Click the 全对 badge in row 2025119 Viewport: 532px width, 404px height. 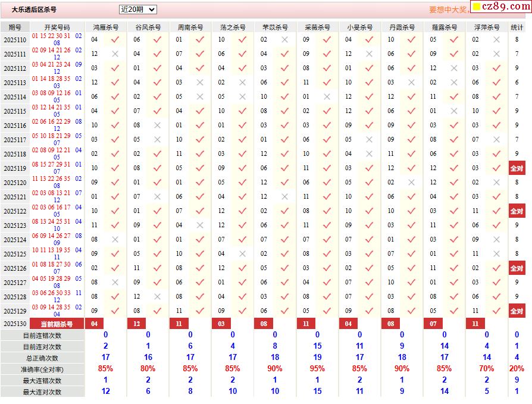517,168
